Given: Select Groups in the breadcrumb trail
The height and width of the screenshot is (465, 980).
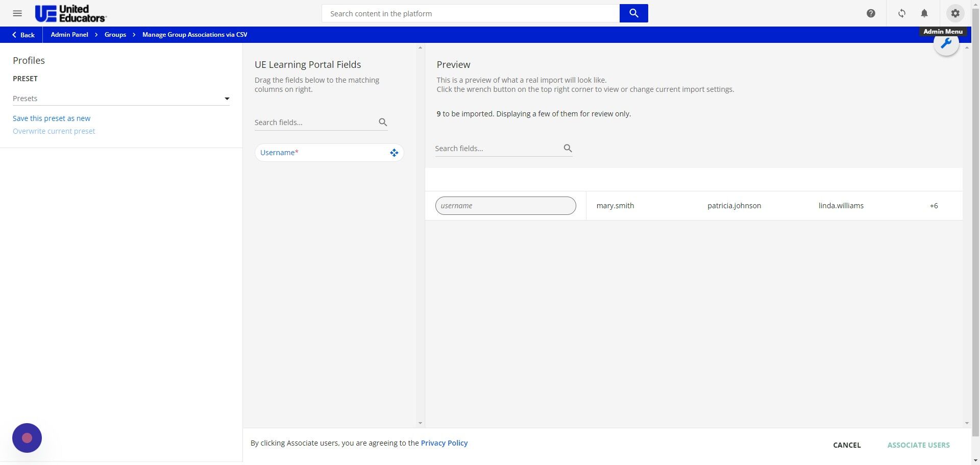Looking at the screenshot, I should 115,34.
